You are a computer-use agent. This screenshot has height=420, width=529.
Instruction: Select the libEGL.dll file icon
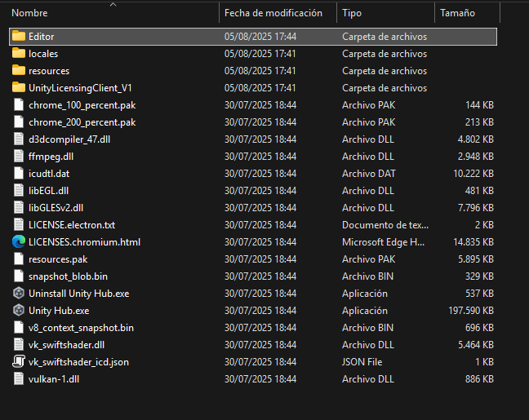click(x=19, y=191)
